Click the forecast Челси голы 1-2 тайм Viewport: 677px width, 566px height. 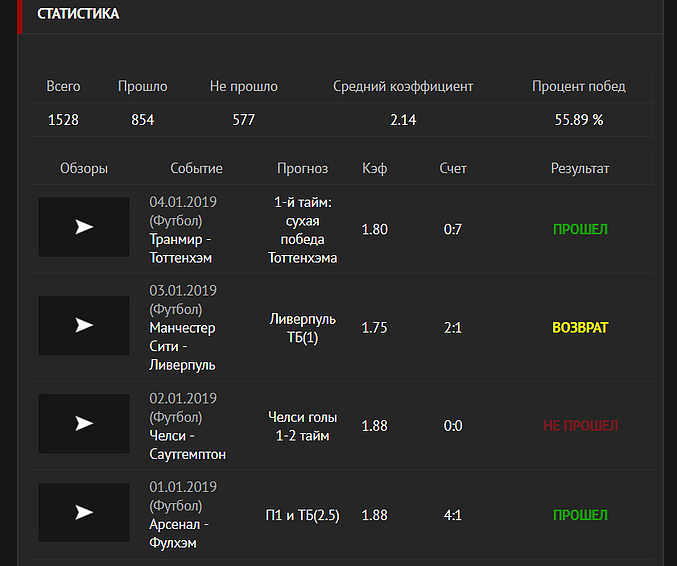(x=303, y=427)
